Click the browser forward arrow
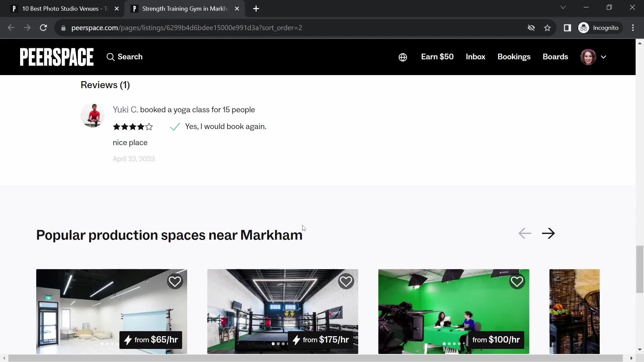The height and width of the screenshot is (362, 644). click(x=27, y=28)
